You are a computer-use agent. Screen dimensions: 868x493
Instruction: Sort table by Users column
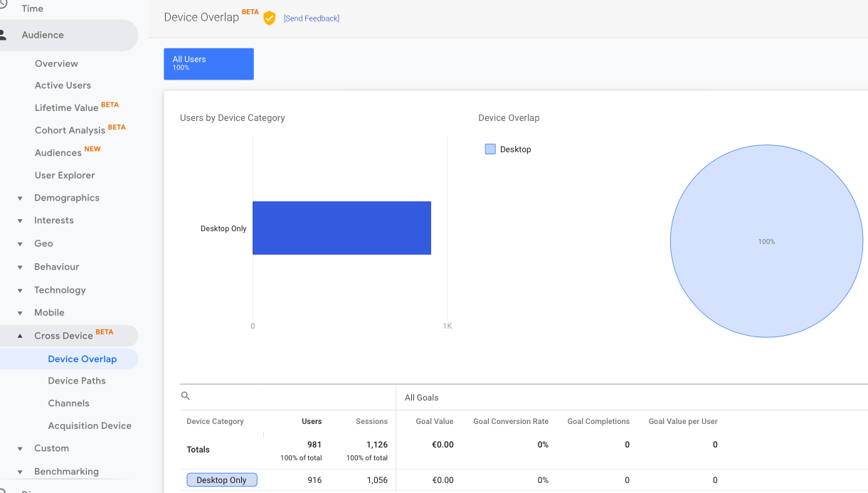[312, 421]
